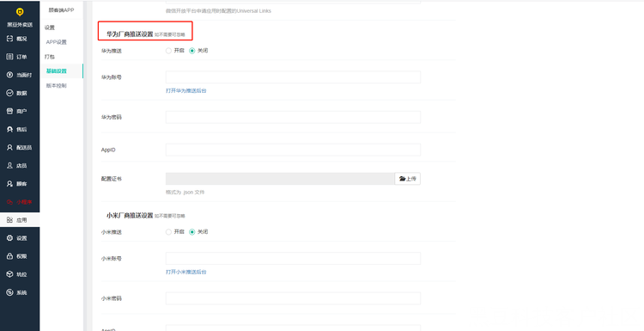Screen dimensions: 644x331
Task: Open the 店员 staff icon in sidebar
Action: 9,165
